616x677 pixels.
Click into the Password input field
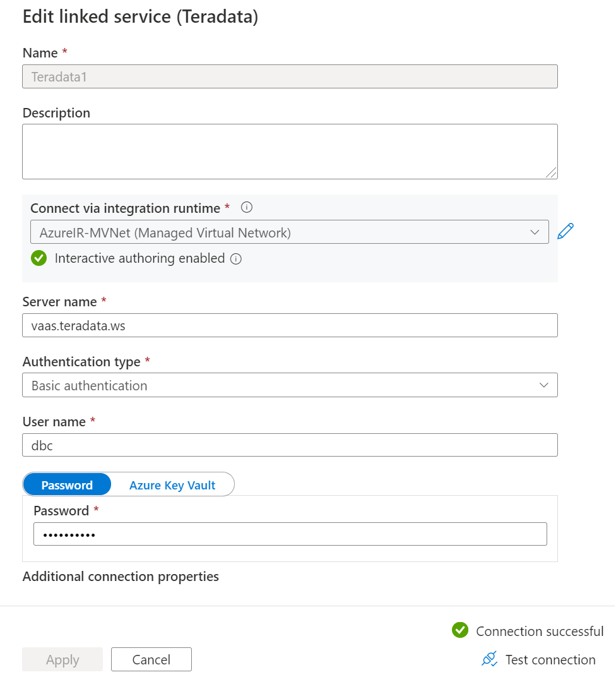click(290, 534)
